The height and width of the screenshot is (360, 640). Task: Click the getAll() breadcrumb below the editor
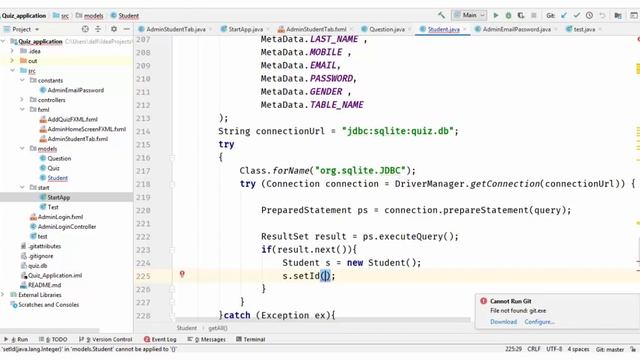218,328
